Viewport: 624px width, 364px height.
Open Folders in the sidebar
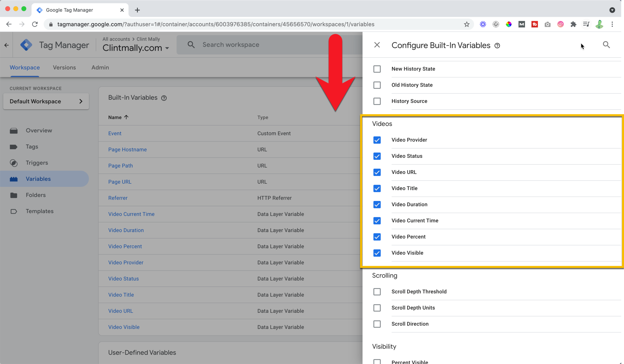point(36,195)
